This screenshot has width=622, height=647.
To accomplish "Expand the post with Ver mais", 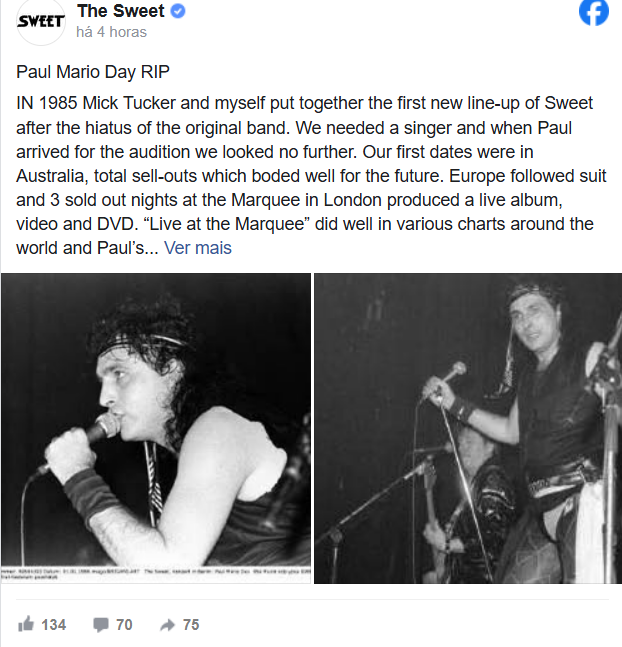I will [198, 248].
